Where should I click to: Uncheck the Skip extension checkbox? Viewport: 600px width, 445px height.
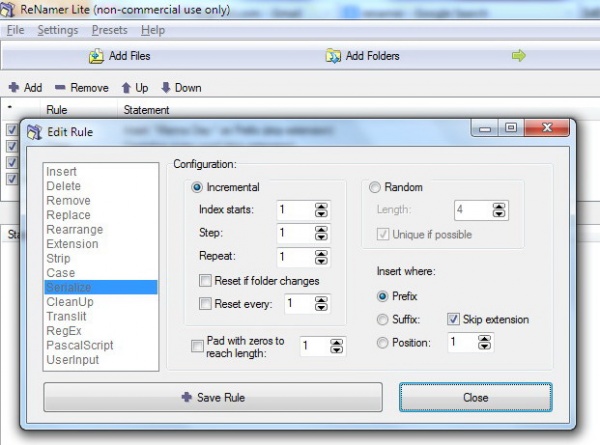453,319
